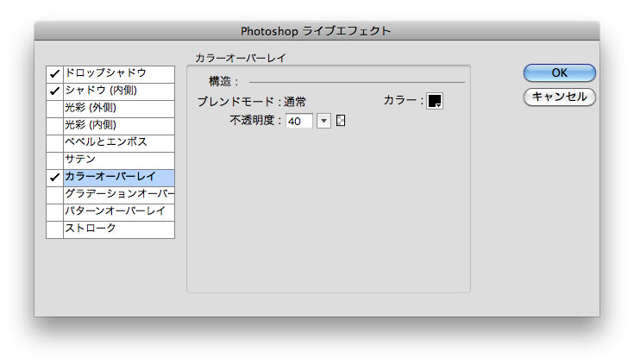Select the シャドウ (内側) list row
The image size is (634, 364).
pyautogui.click(x=119, y=91)
